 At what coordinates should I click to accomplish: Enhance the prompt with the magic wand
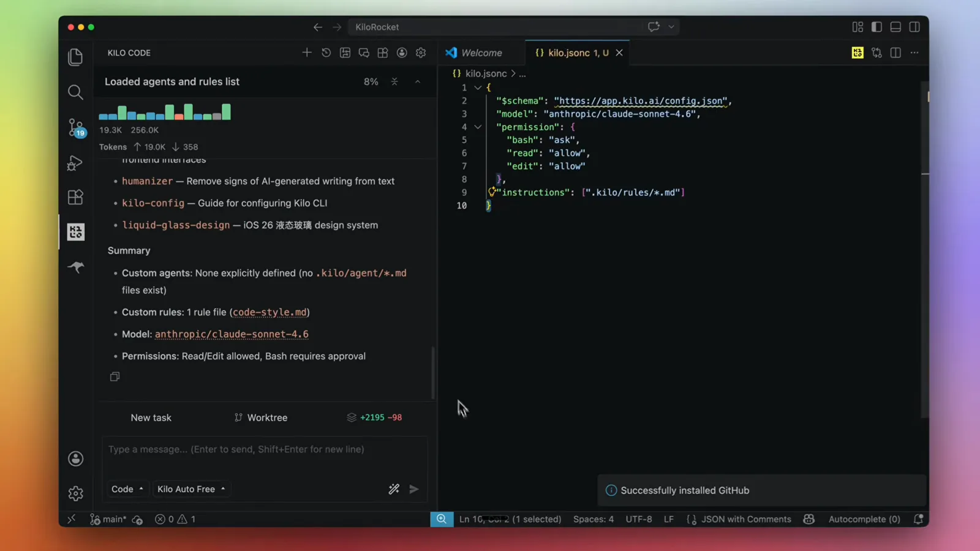tap(394, 489)
